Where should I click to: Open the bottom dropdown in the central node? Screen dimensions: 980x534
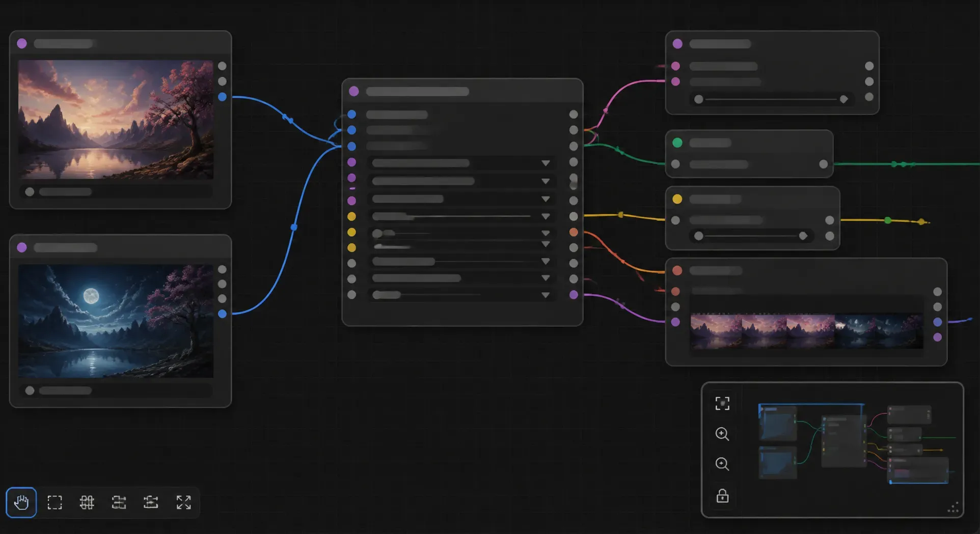546,295
